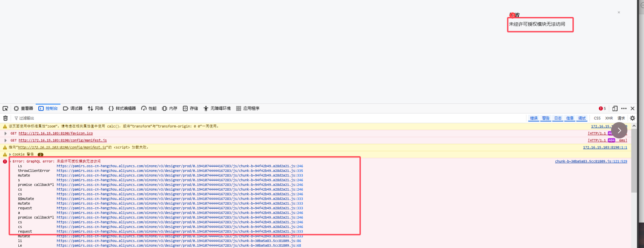Click the notification text 未经许可授权模块无法访问

coord(537,24)
